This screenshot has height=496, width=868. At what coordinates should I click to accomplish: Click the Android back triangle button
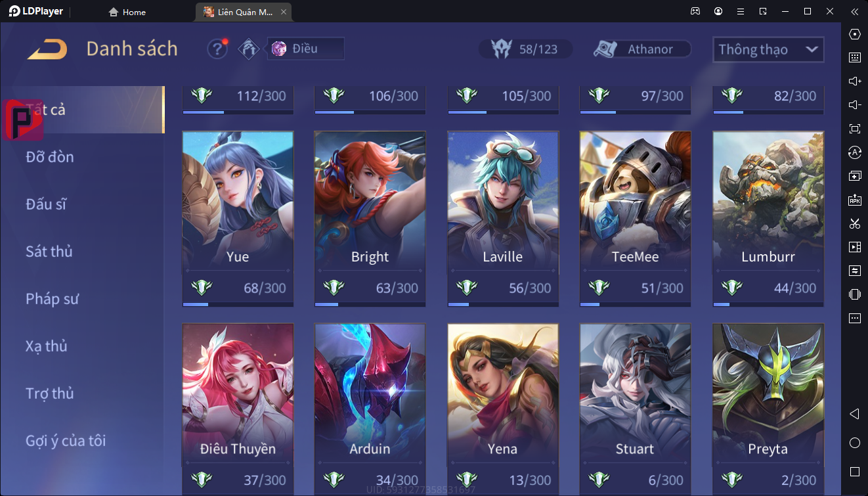click(x=854, y=414)
